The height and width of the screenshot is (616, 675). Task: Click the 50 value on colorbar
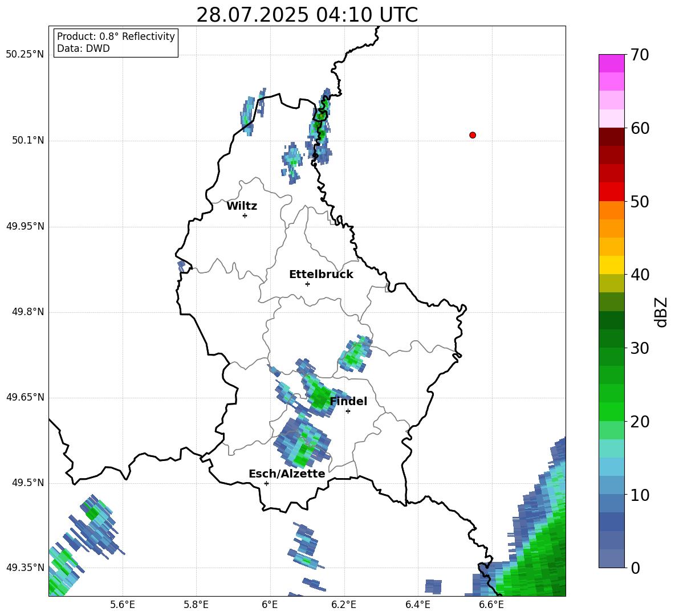point(640,202)
